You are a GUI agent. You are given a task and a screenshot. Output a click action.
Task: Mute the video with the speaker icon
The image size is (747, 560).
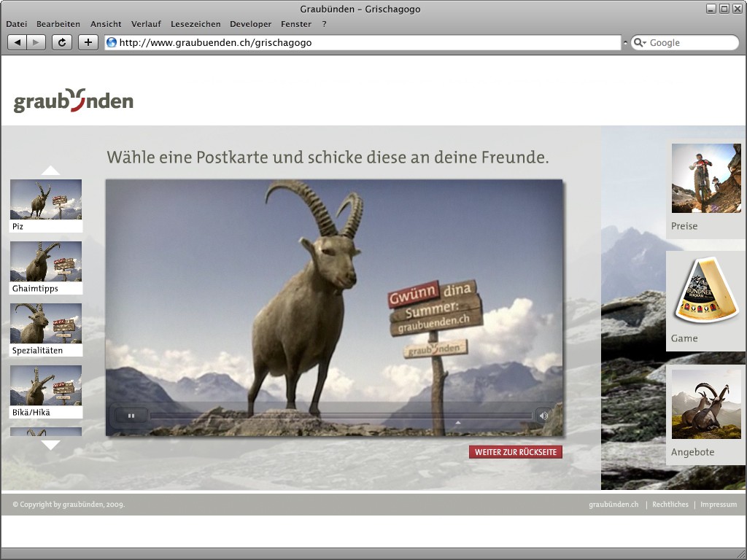click(x=543, y=416)
